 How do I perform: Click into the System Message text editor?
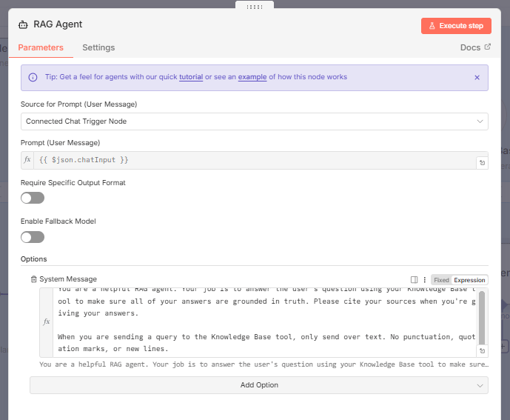[x=265, y=322]
